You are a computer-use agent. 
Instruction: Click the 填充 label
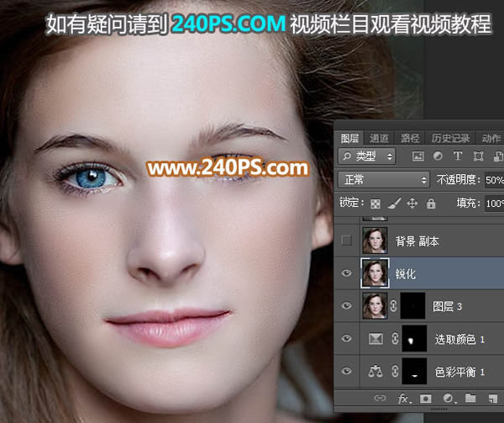(x=469, y=203)
